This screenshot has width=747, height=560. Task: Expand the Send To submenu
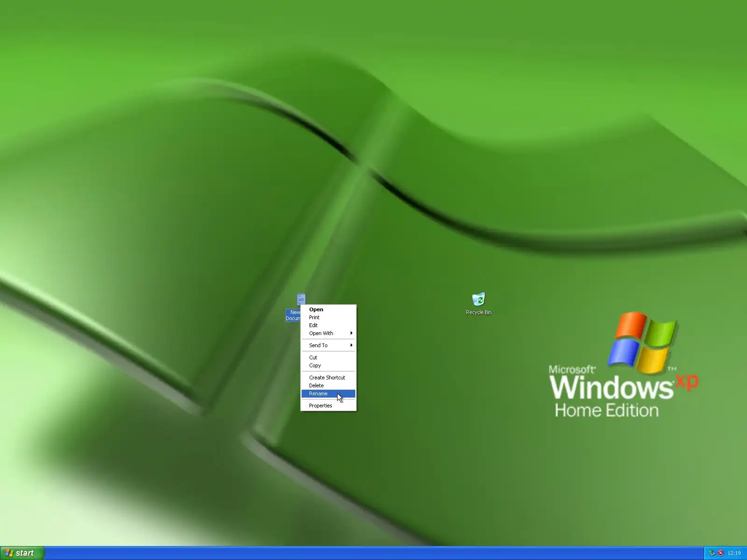(328, 345)
